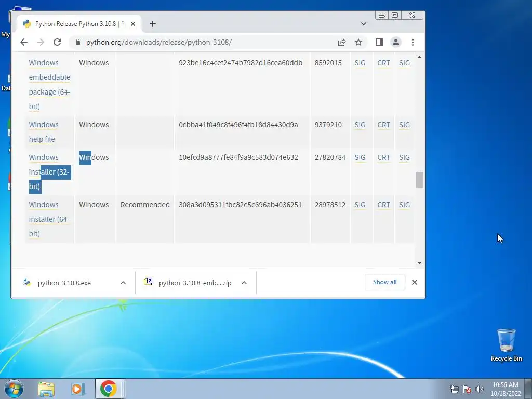Click file size 9379210
The image size is (532, 399).
(328, 125)
